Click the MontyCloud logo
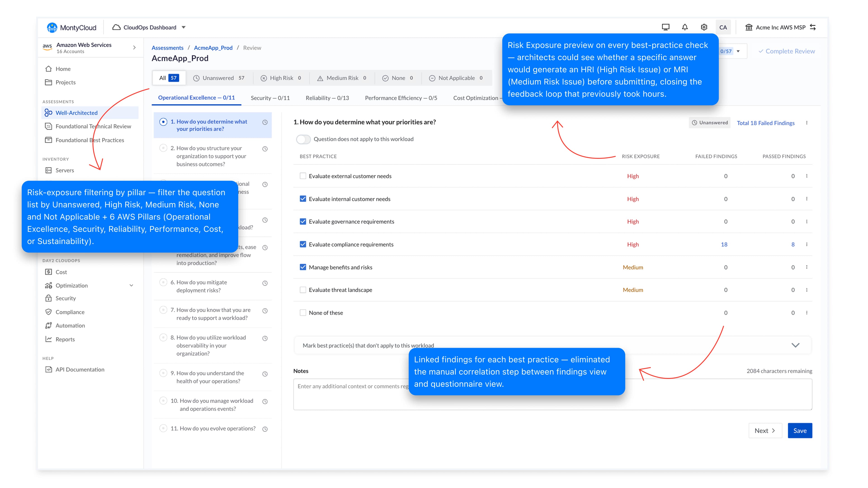868x488 pixels. click(x=71, y=27)
